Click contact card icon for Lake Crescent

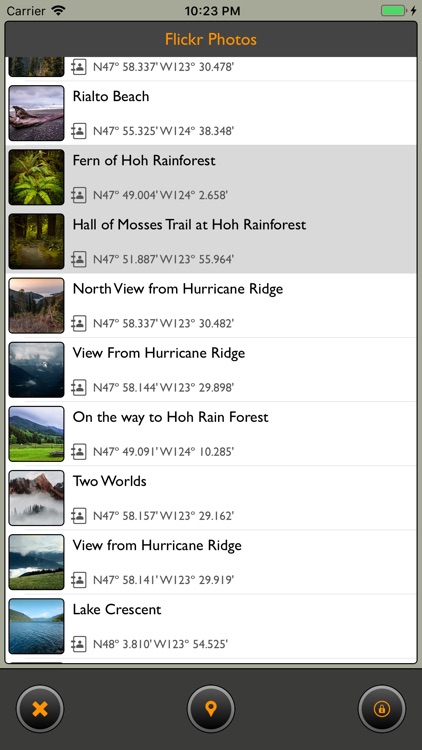pos(78,644)
